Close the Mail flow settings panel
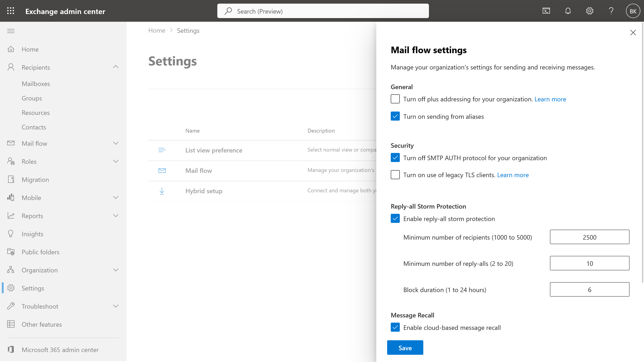The width and height of the screenshot is (644, 362). pyautogui.click(x=633, y=33)
